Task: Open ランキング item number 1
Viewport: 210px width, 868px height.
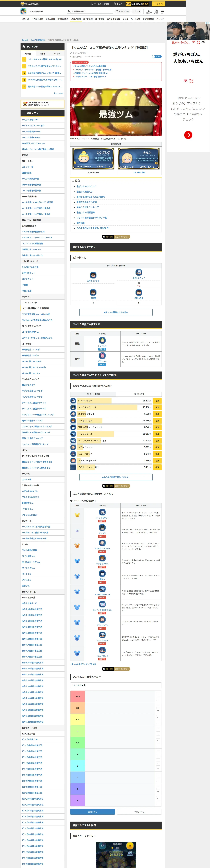Action: click(x=43, y=59)
